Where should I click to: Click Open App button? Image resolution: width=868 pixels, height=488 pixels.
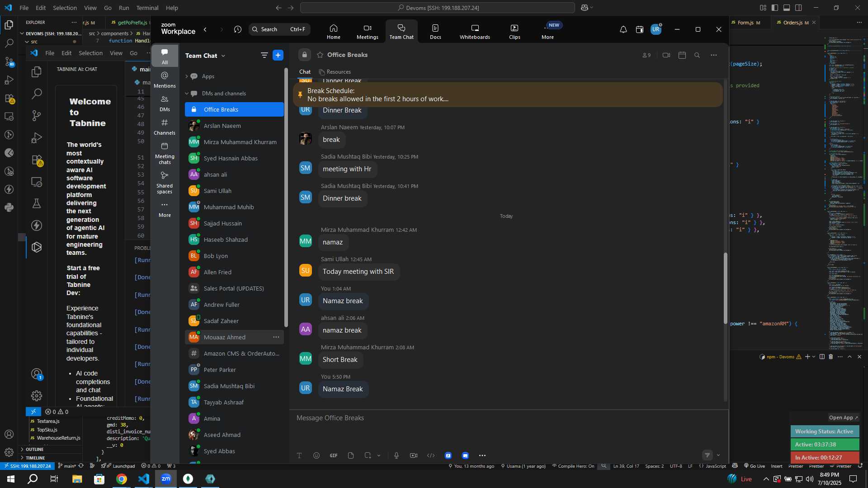pos(843,418)
